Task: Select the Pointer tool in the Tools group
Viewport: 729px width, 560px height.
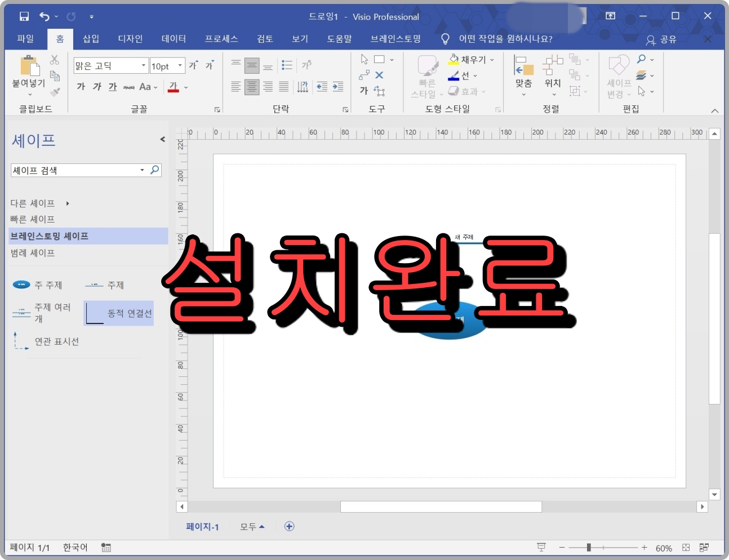Action: (364, 59)
